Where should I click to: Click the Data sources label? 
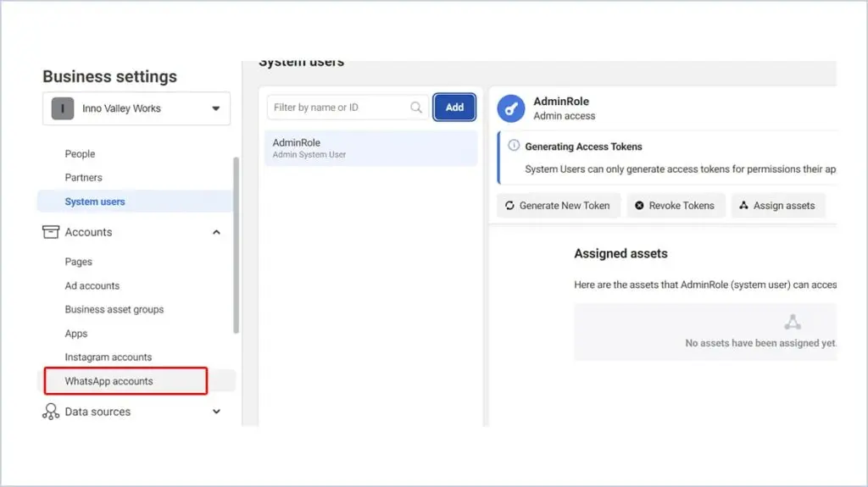97,412
